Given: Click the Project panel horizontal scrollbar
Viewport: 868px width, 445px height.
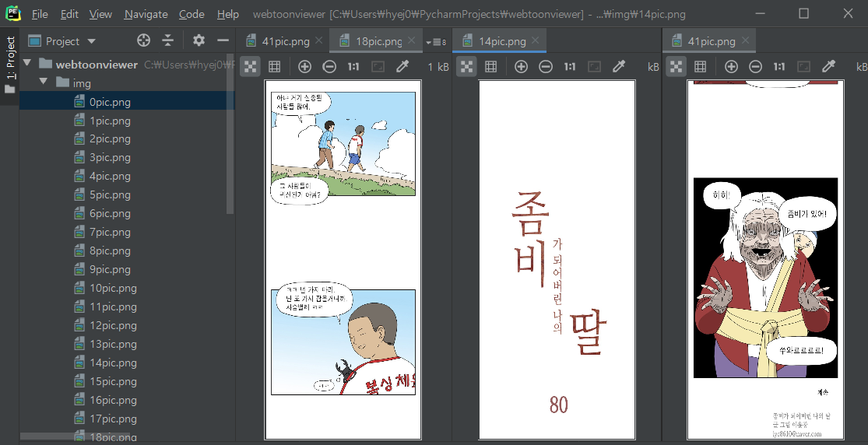Looking at the screenshot, I should (75, 436).
